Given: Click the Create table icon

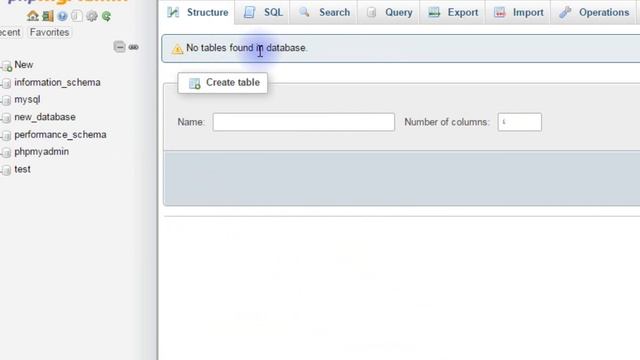Looking at the screenshot, I should (195, 83).
